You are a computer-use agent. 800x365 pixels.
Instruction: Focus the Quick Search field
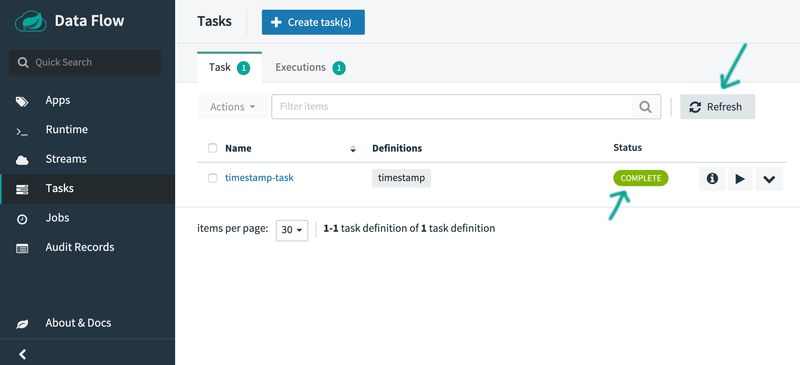(x=85, y=62)
